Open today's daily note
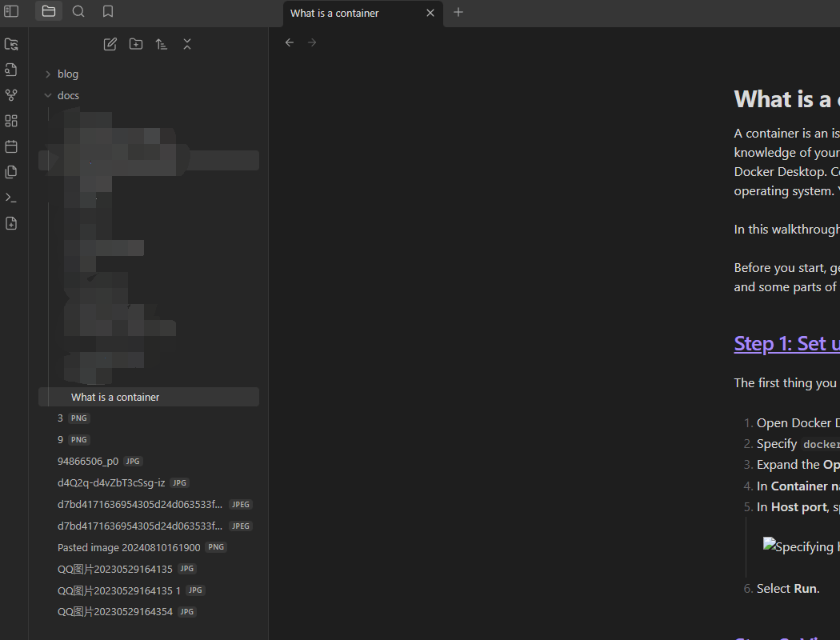The width and height of the screenshot is (840, 640). pos(11,146)
